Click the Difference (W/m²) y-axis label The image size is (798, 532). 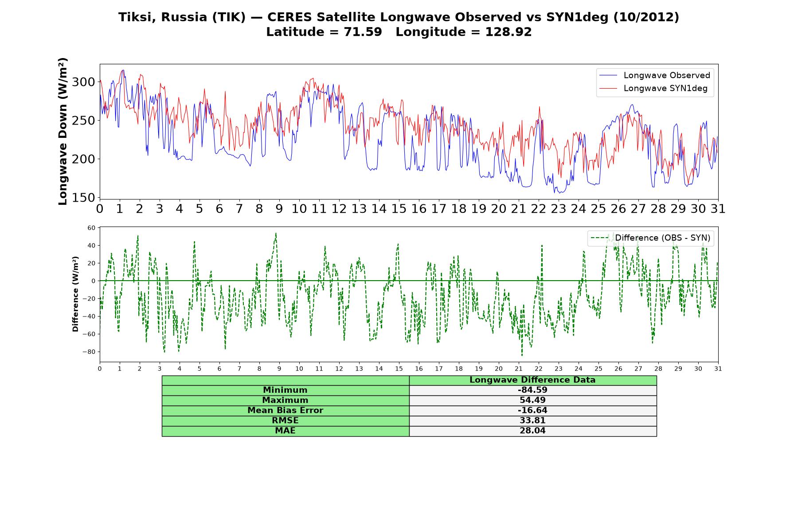click(x=75, y=294)
